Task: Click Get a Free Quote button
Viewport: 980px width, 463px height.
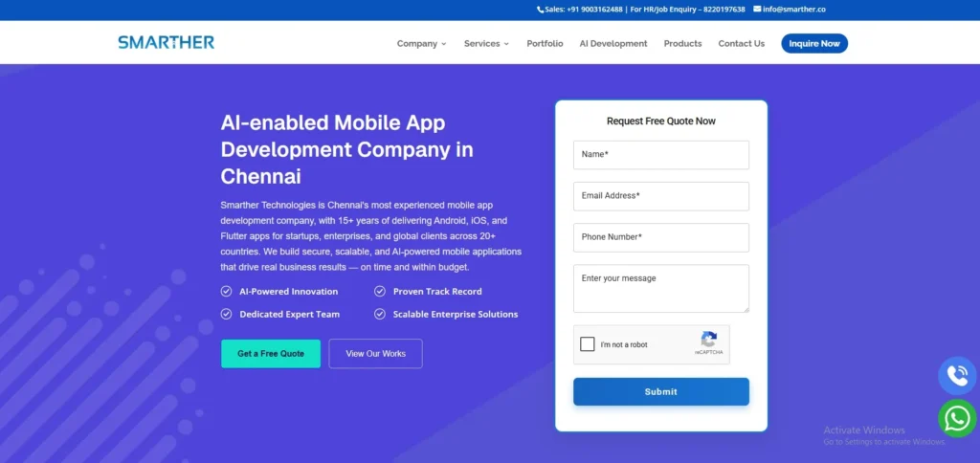Action: 271,354
